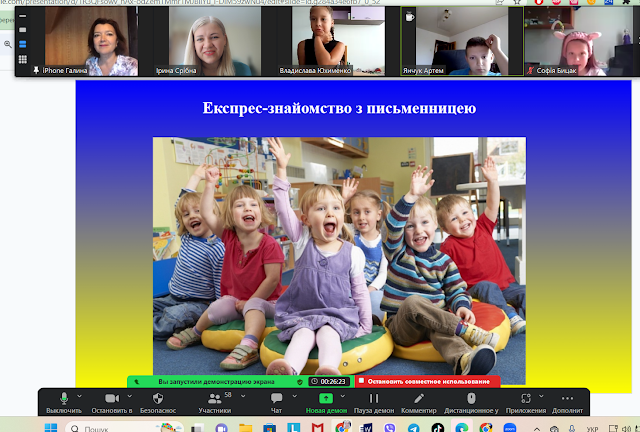Click pin icon beside iPhone Галина
640x432 pixels.
[36, 70]
